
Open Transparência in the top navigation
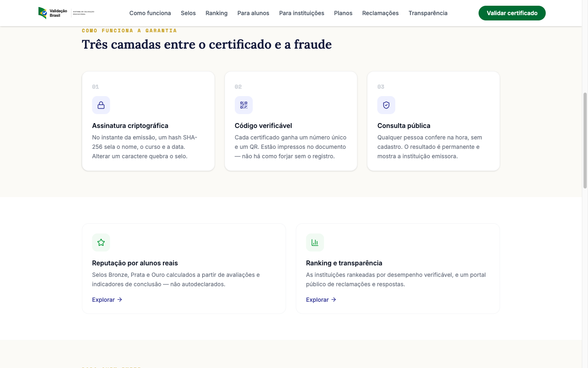tap(428, 13)
